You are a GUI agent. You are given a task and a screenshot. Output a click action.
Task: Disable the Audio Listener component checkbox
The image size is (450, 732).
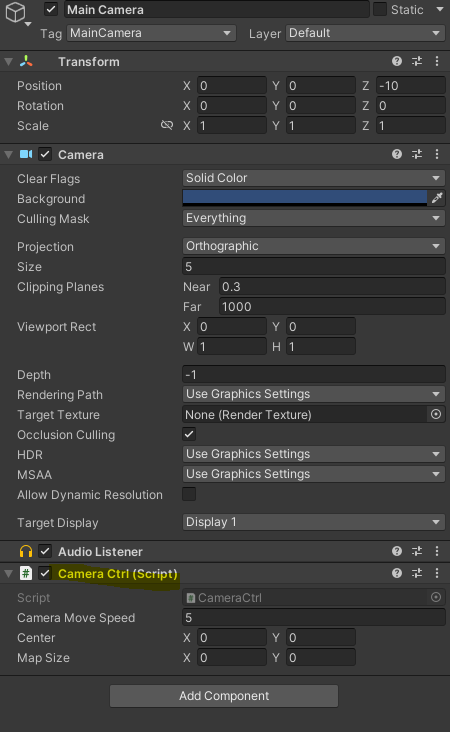coord(45,551)
